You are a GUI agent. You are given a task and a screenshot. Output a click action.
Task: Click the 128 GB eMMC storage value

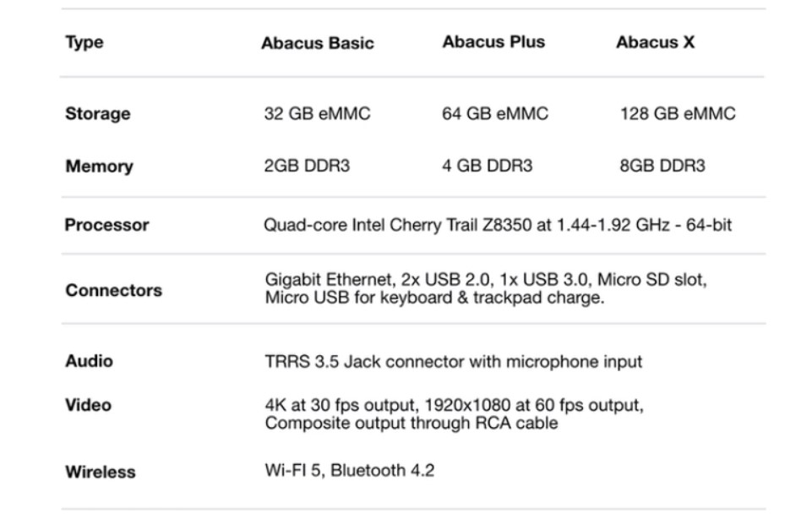(678, 113)
